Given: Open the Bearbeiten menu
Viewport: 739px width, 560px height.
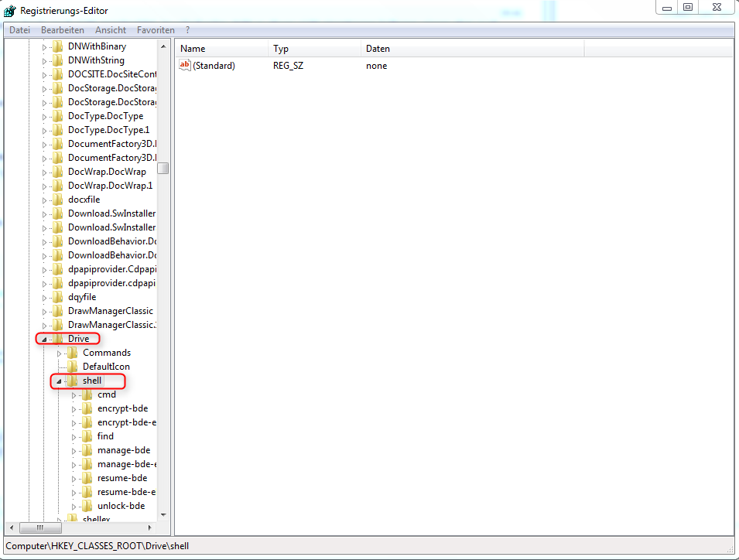Looking at the screenshot, I should coord(63,29).
